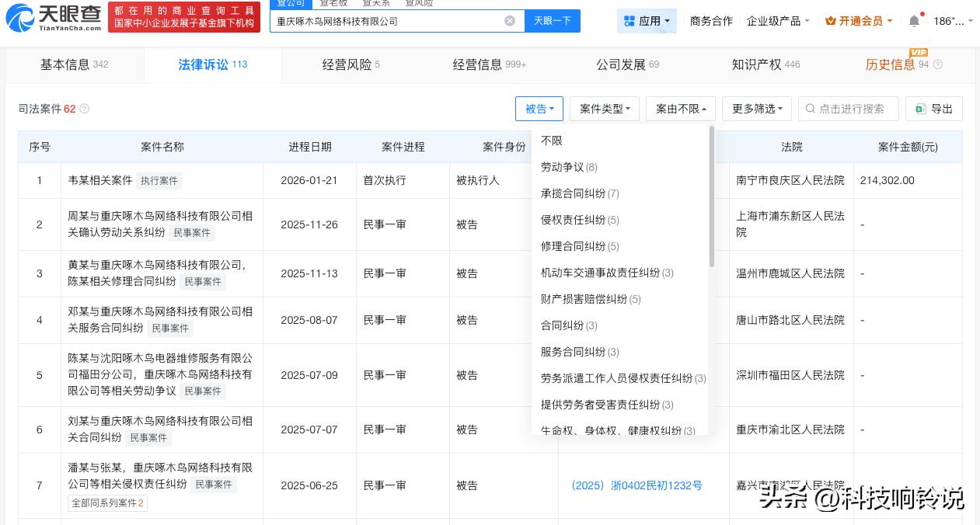Open case number link 浙0402民初1232号
This screenshot has width=980, height=525.
(636, 485)
